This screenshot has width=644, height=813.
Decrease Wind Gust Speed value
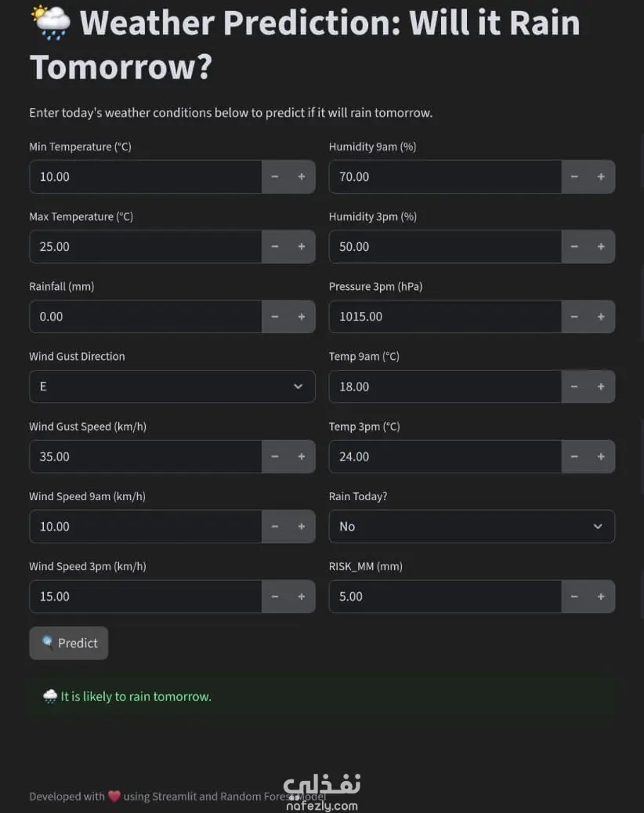pyautogui.click(x=275, y=456)
